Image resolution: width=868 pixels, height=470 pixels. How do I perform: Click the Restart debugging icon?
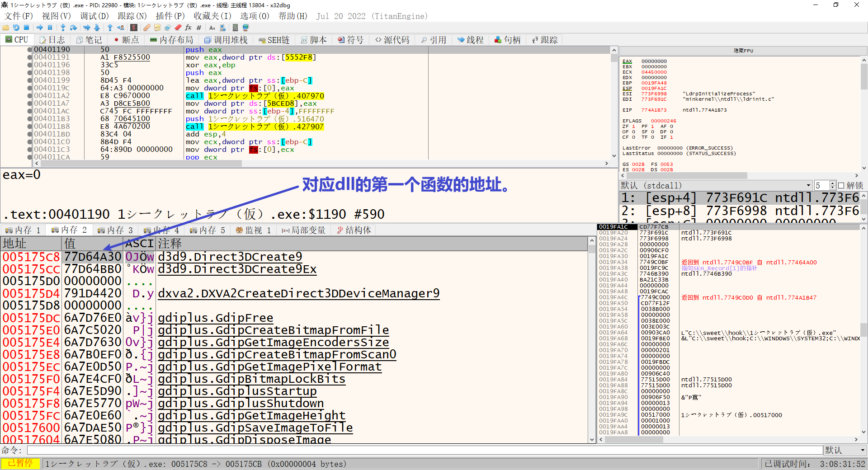(x=16, y=28)
